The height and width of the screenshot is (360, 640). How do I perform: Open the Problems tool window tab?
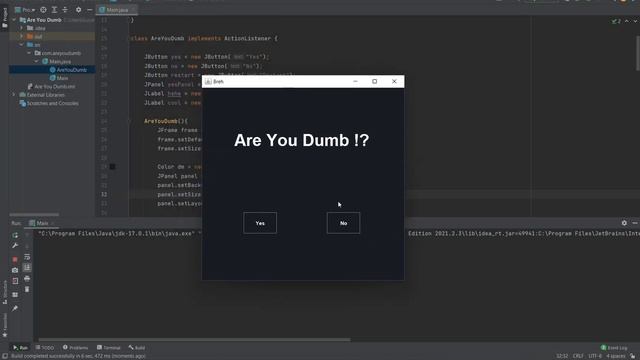pos(76,348)
